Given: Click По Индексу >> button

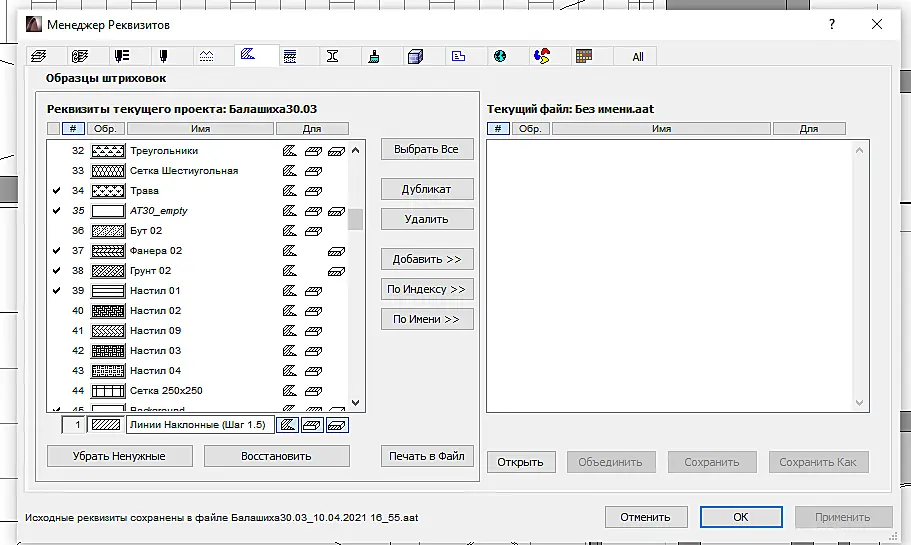Looking at the screenshot, I should click(x=427, y=289).
